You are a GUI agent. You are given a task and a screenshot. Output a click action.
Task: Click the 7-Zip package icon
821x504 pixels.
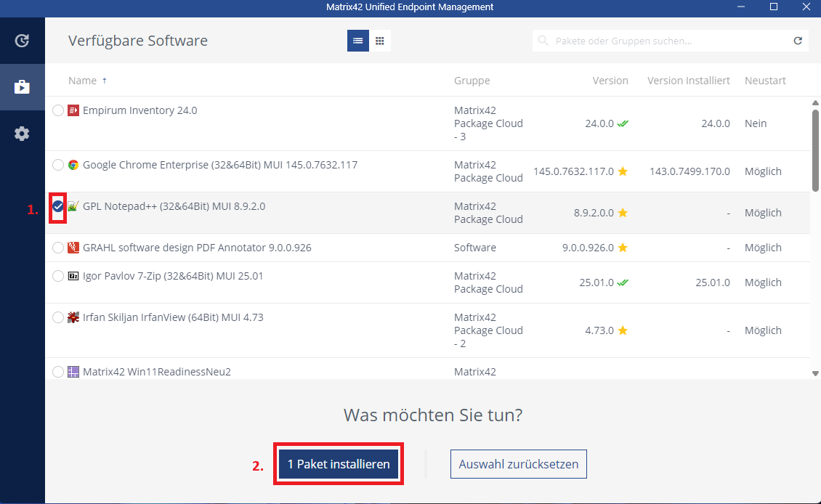[x=73, y=276]
